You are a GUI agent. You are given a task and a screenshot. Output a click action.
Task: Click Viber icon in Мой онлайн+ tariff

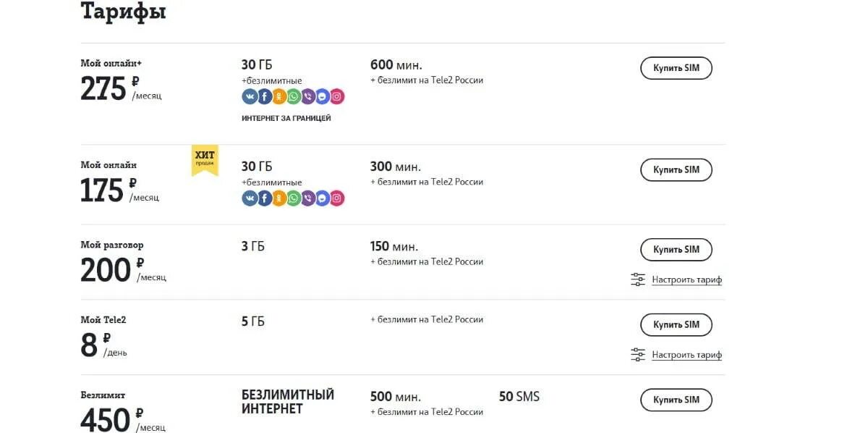click(x=307, y=96)
